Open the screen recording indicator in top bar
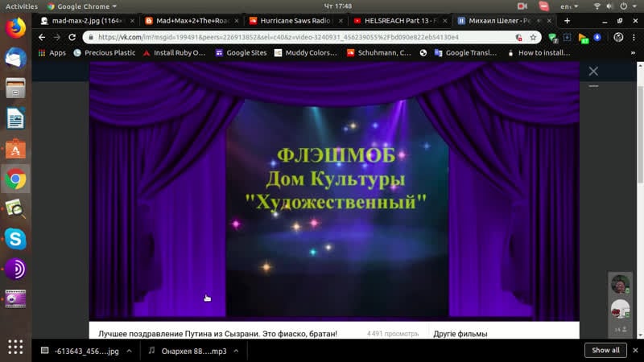Screen dimensions: 644x362 [522, 6]
